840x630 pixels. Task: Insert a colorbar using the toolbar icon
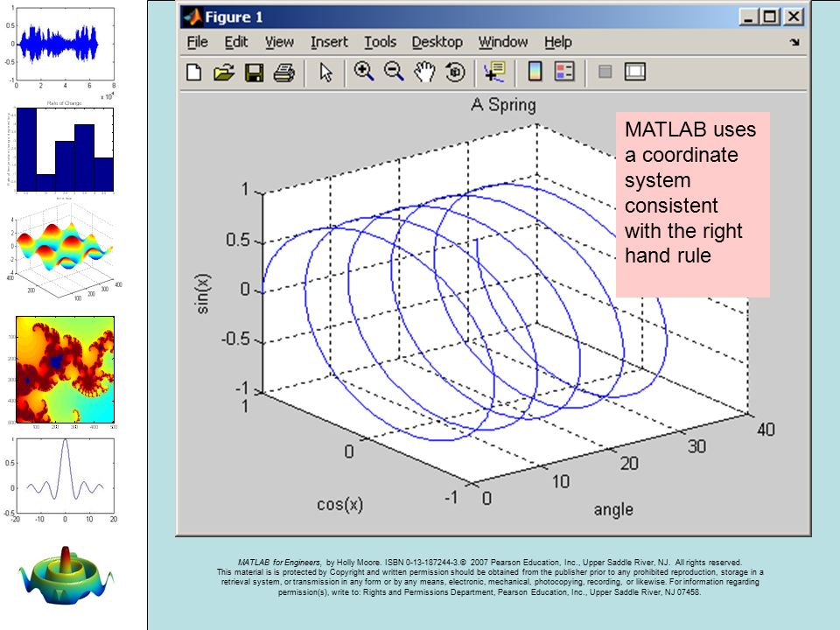pyautogui.click(x=535, y=71)
